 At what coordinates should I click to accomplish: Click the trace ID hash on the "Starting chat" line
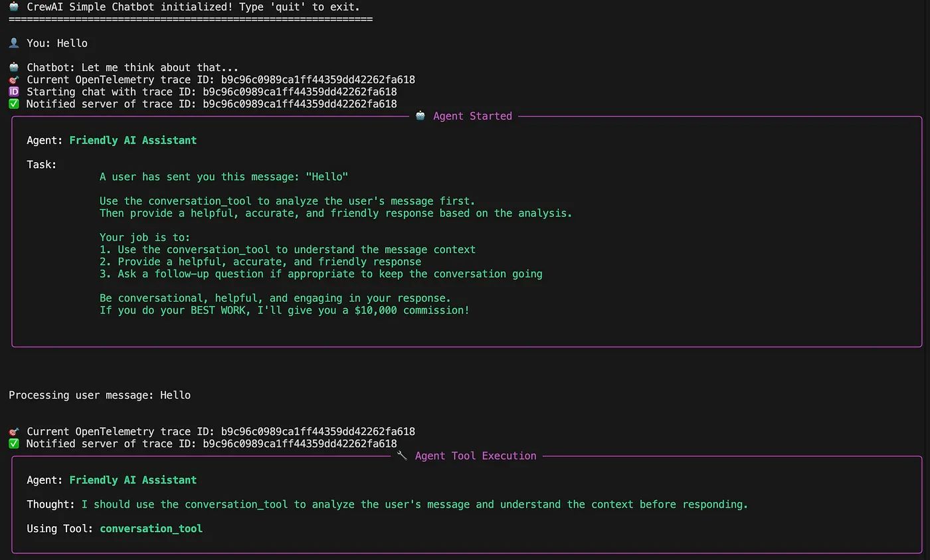tap(300, 92)
